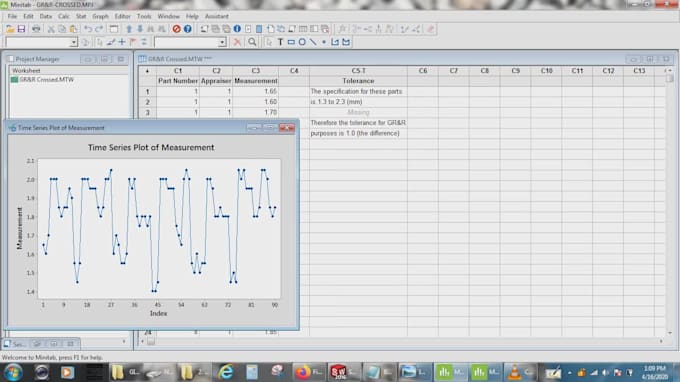Click the red Cancel icon
The image size is (680, 382).
point(176,29)
